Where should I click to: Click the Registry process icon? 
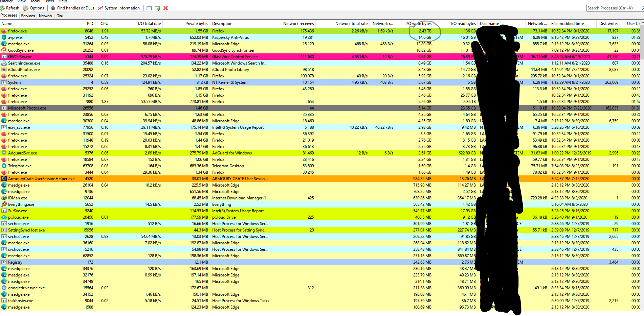tap(4, 262)
